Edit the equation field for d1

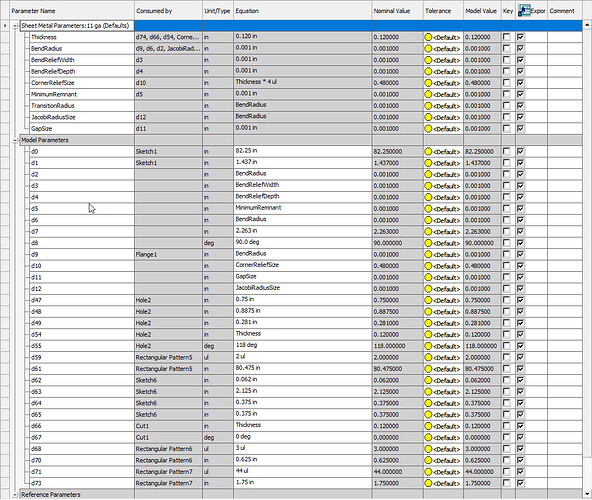pos(302,162)
